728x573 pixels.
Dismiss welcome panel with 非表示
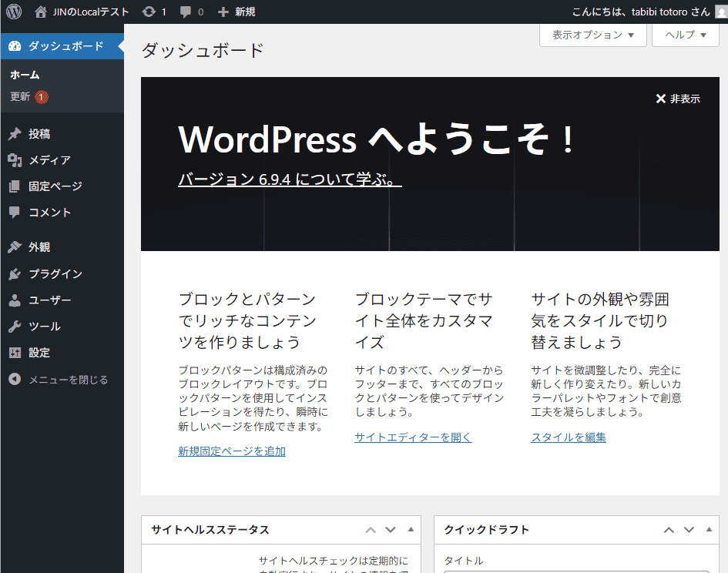pyautogui.click(x=678, y=99)
